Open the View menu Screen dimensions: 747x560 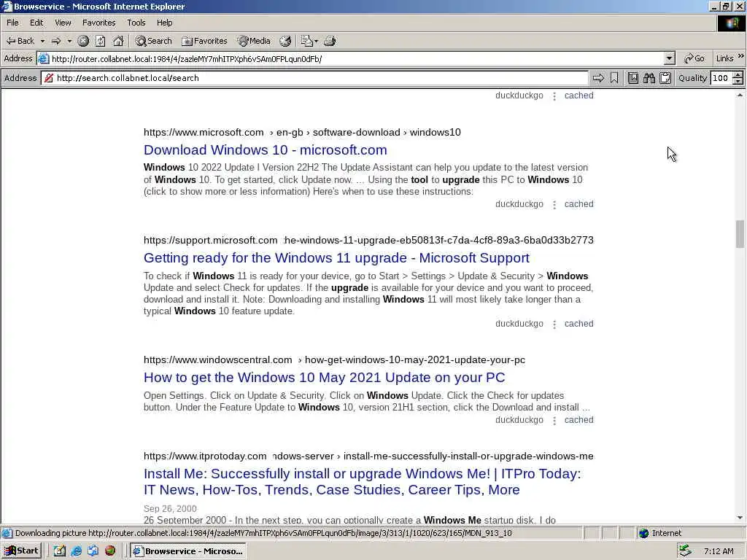pyautogui.click(x=63, y=23)
